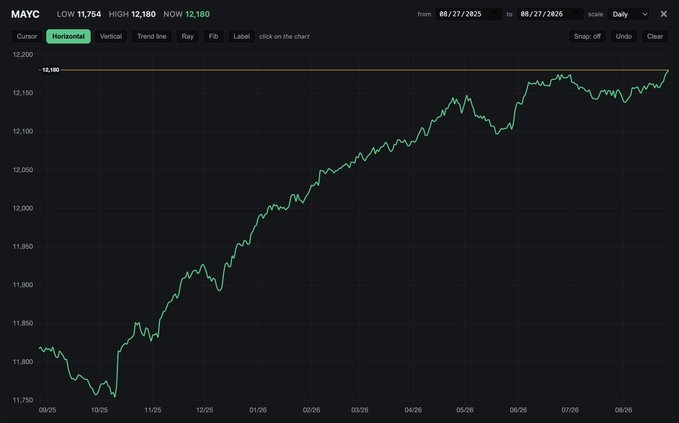The image size is (679, 423).
Task: Click the 06/26 x-axis label
Action: click(518, 410)
